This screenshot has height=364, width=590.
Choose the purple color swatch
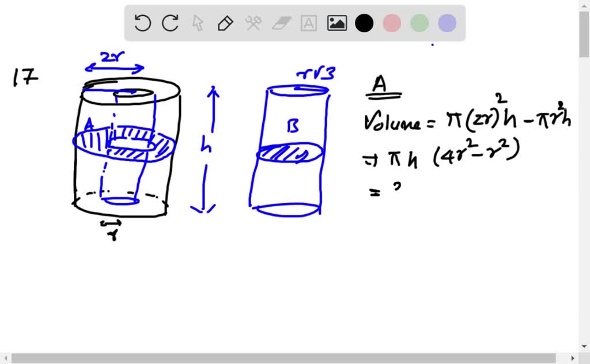(x=447, y=23)
